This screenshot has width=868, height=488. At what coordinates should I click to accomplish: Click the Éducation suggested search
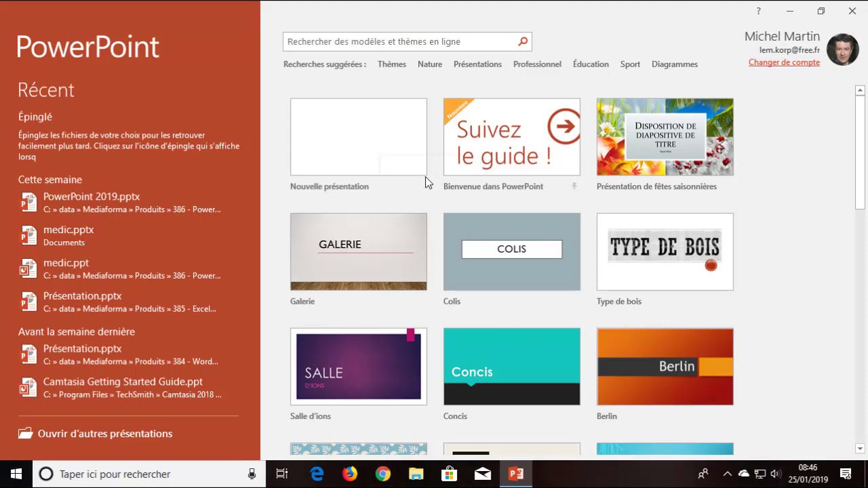point(591,64)
